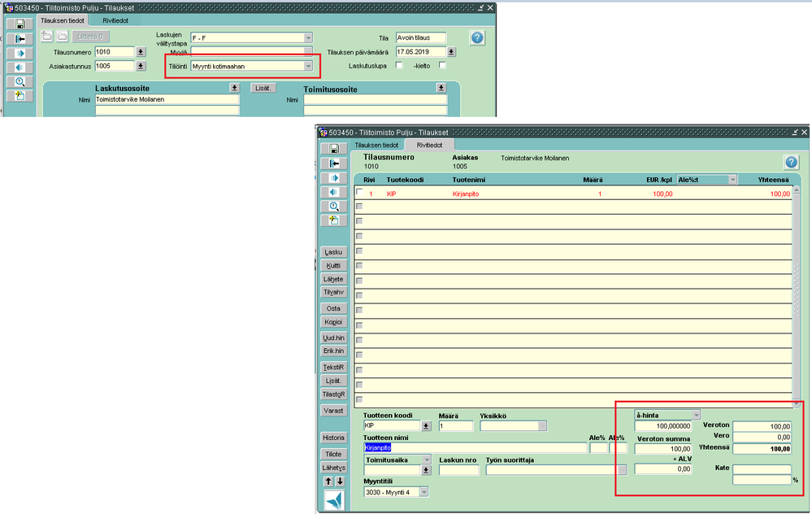Viewport: 812px width, 514px height.
Task: Click the move-up arrow below the Lähetys button
Action: pyautogui.click(x=328, y=481)
